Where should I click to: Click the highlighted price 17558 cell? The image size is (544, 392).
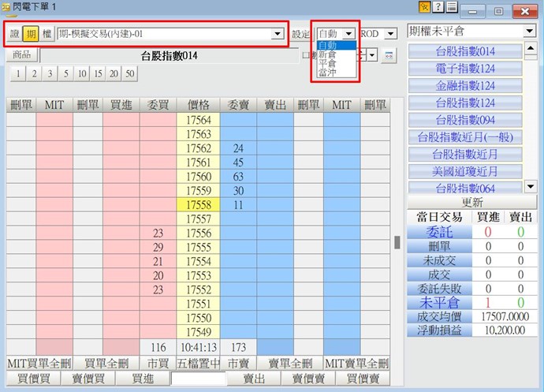pyautogui.click(x=199, y=204)
